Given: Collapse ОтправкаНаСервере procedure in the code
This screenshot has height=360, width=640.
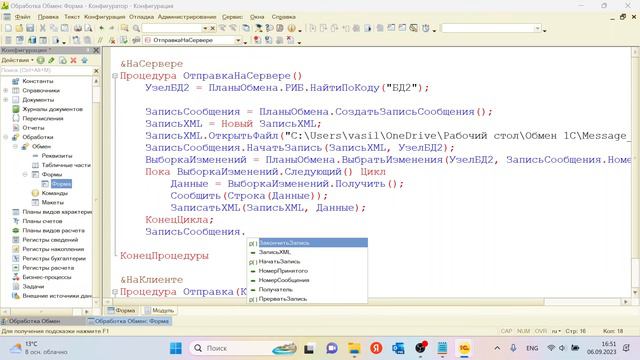Looking at the screenshot, I should coord(115,76).
